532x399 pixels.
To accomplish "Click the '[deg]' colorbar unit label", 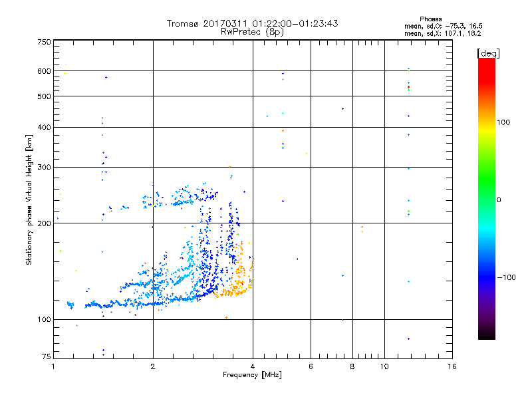I will pos(488,53).
